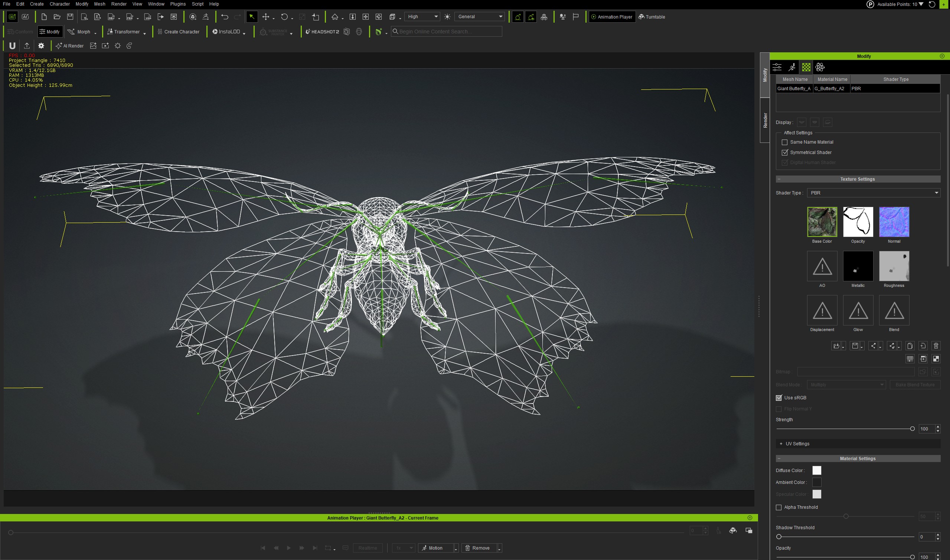Uncheck the Symmetrical Shader checkbox
Image resolution: width=950 pixels, height=560 pixels.
(x=785, y=153)
